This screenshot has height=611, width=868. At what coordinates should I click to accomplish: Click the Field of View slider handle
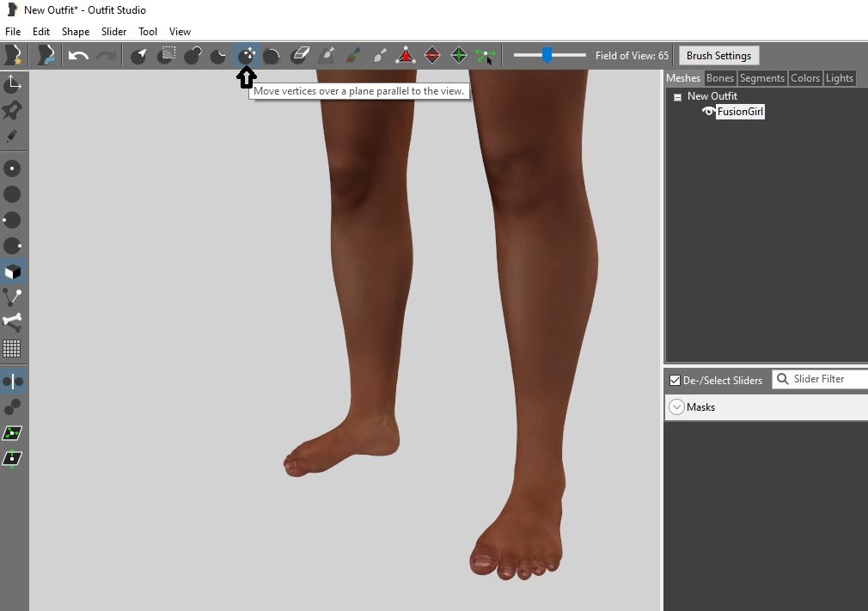547,56
